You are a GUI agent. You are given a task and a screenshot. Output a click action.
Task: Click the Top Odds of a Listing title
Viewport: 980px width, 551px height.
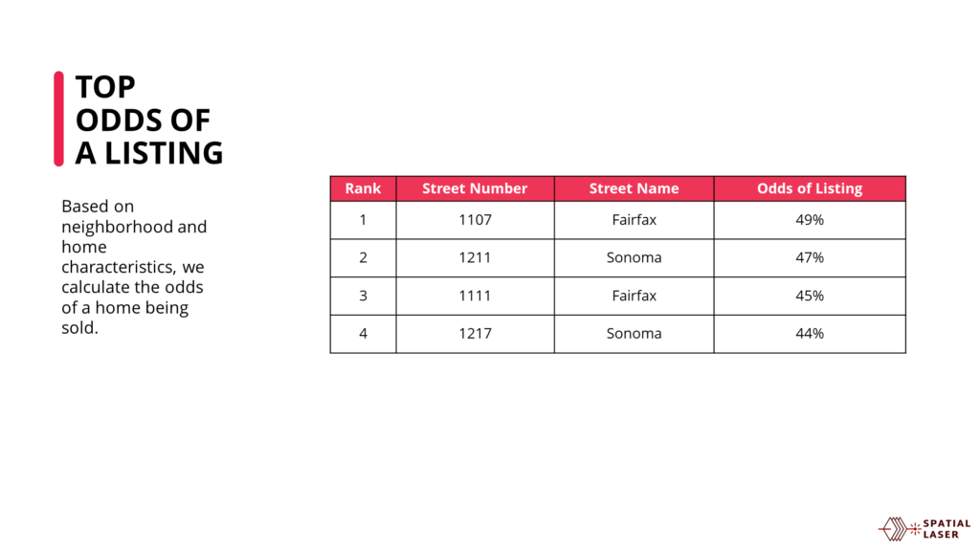148,120
